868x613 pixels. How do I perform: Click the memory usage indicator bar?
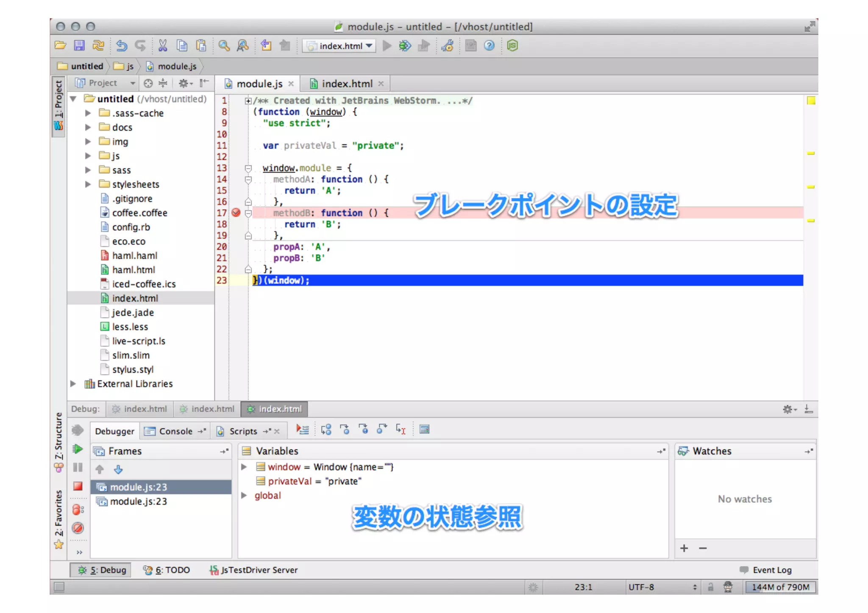pyautogui.click(x=780, y=587)
